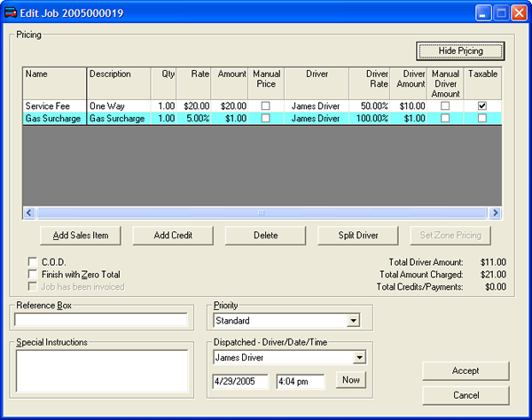Image resolution: width=532 pixels, height=420 pixels.
Task: Check Finish with Zero Total option
Action: tap(34, 275)
